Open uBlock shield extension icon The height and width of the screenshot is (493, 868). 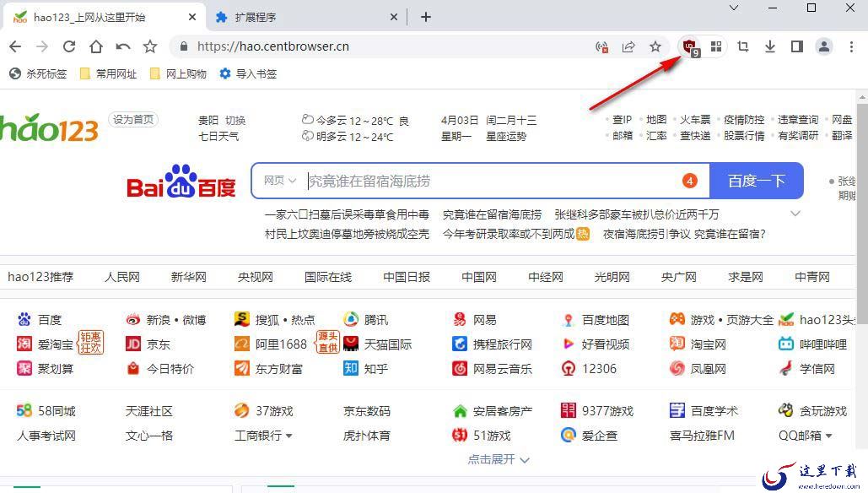pyautogui.click(x=690, y=47)
